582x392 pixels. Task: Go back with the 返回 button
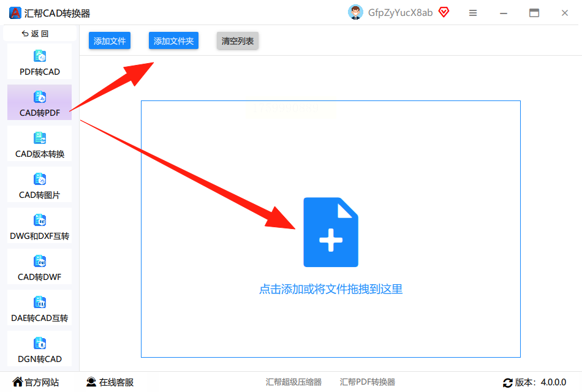[40, 34]
